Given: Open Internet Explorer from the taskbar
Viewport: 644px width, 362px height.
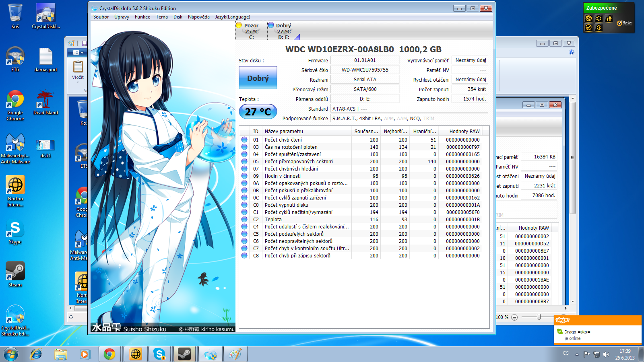Looking at the screenshot, I should tap(36, 354).
